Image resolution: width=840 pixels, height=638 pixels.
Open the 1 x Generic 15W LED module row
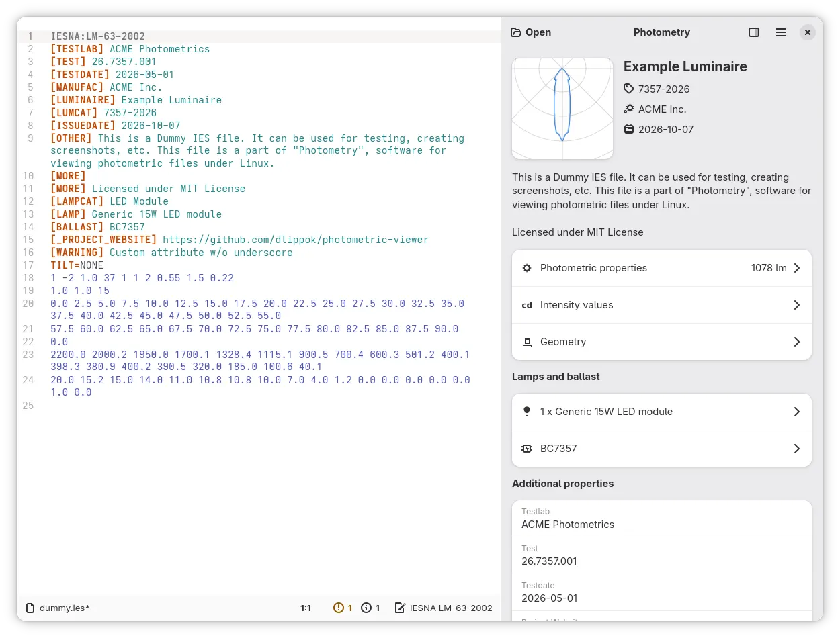point(662,412)
